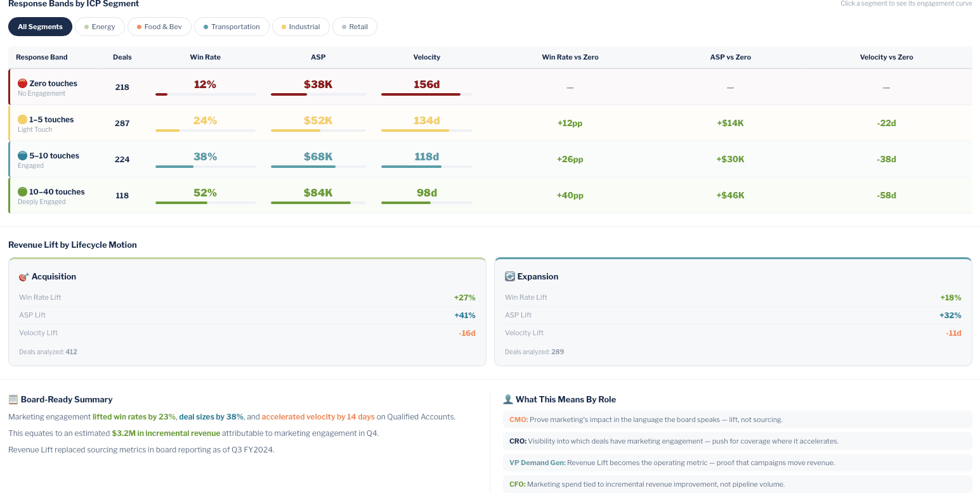
Task: Toggle the Energy segment filter
Action: pos(100,27)
